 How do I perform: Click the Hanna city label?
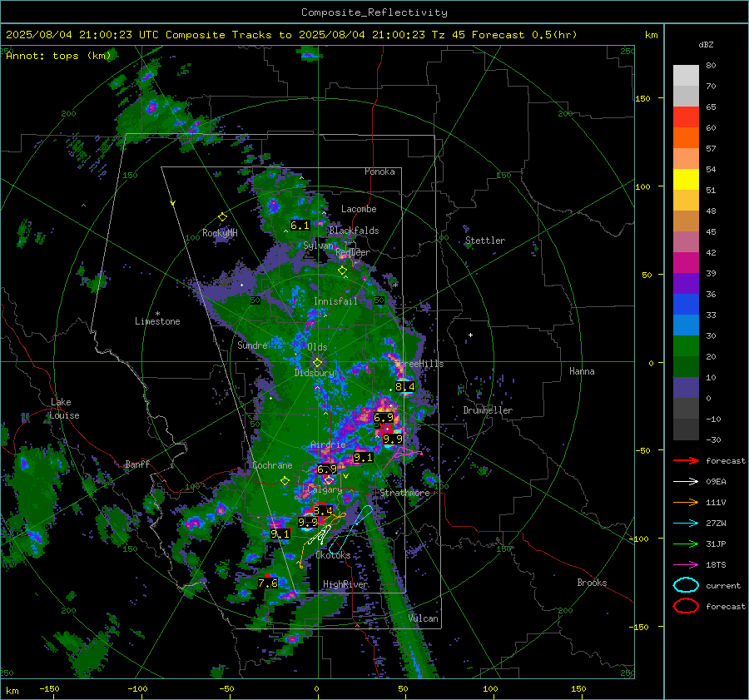tap(582, 371)
